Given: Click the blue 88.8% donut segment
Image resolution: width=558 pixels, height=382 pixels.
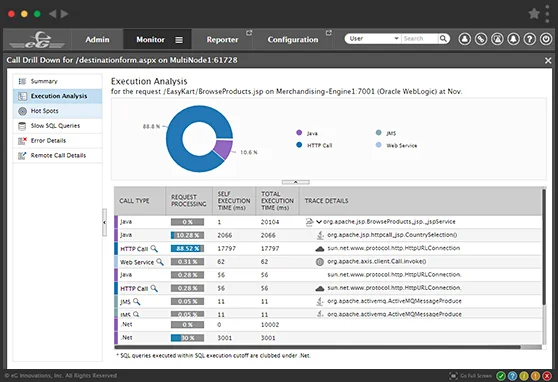Looking at the screenshot, I should [174, 139].
